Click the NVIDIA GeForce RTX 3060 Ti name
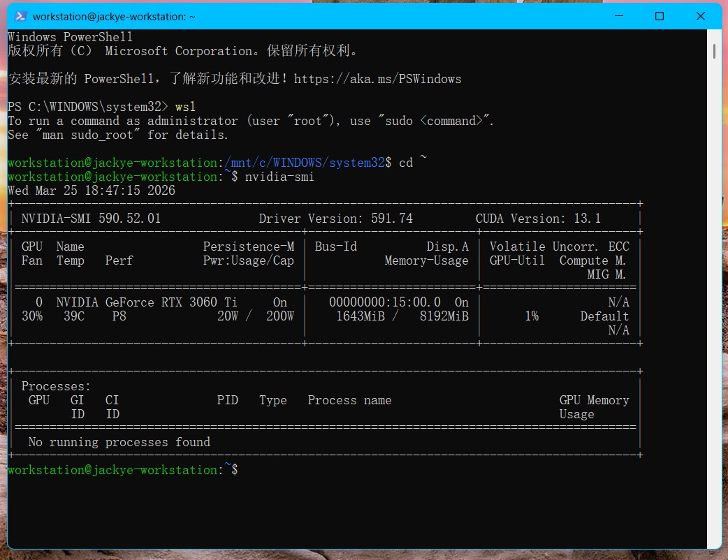 [147, 302]
